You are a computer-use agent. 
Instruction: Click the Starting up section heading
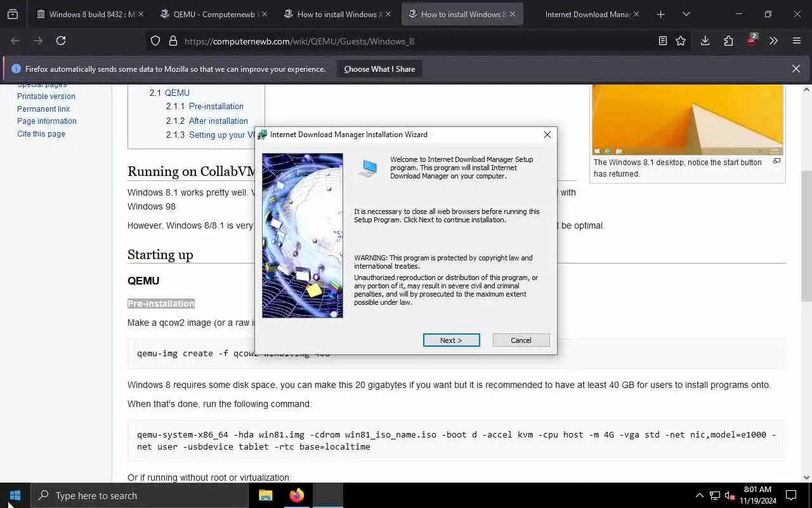click(x=160, y=255)
